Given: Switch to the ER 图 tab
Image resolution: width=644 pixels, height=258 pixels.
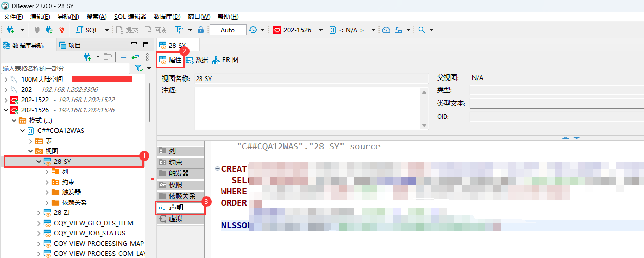Looking at the screenshot, I should tap(225, 60).
